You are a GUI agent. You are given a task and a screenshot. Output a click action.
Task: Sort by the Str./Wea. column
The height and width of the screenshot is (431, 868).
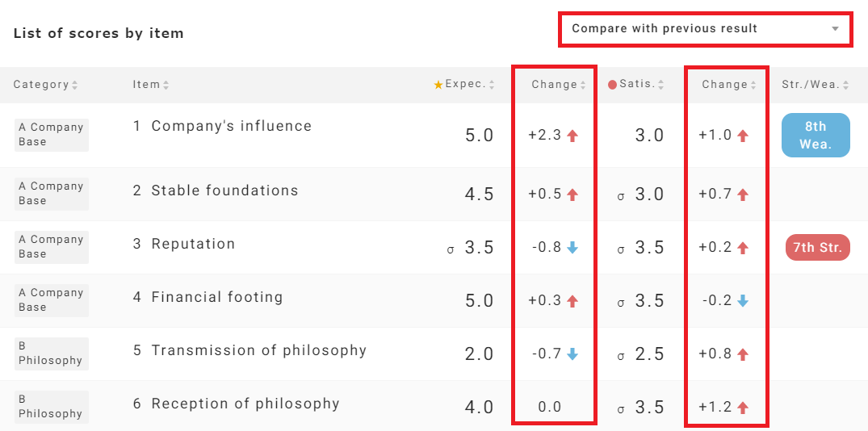pyautogui.click(x=816, y=85)
